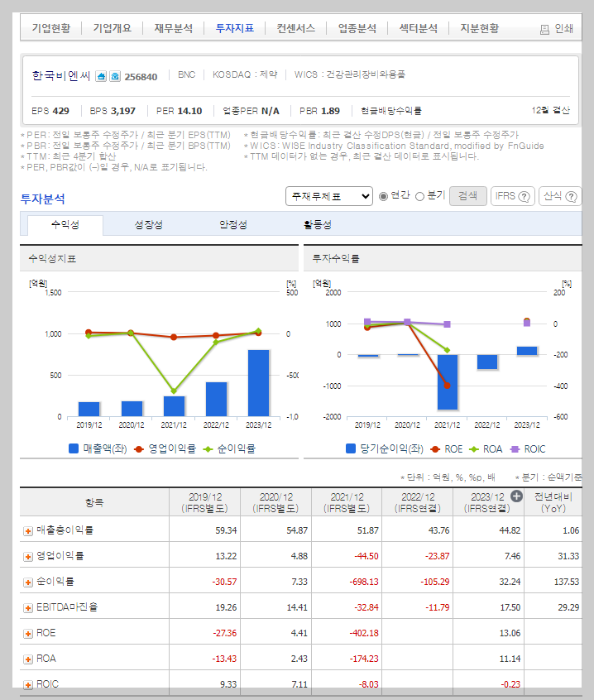Click the telephone icon beside 한국비엔씨
This screenshot has width=594, height=700.
(x=115, y=76)
